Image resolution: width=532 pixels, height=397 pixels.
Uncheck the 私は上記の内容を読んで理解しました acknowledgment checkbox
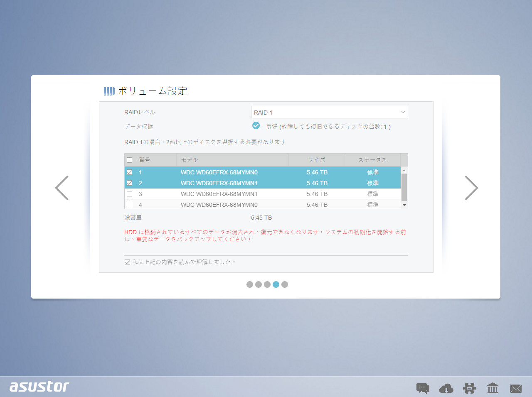point(127,262)
